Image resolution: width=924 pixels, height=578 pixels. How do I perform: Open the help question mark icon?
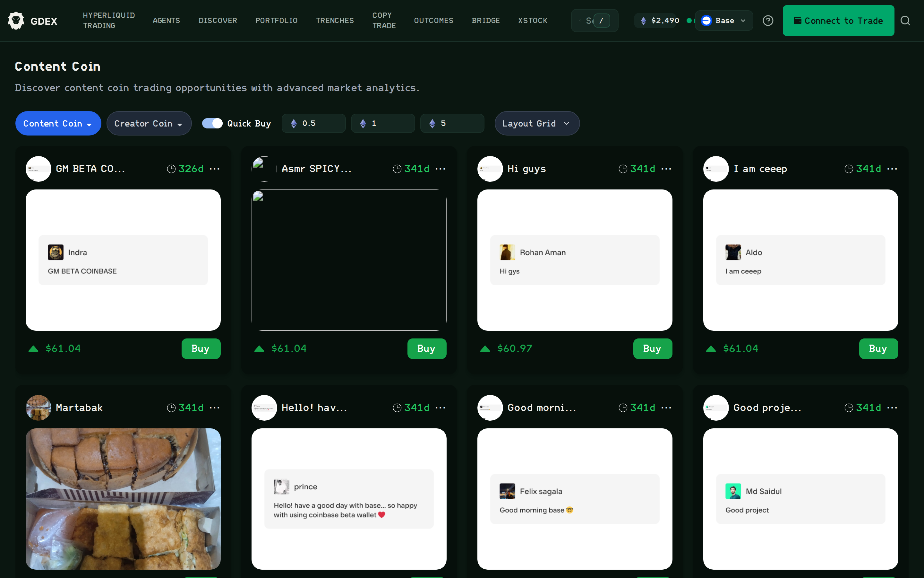(x=768, y=21)
